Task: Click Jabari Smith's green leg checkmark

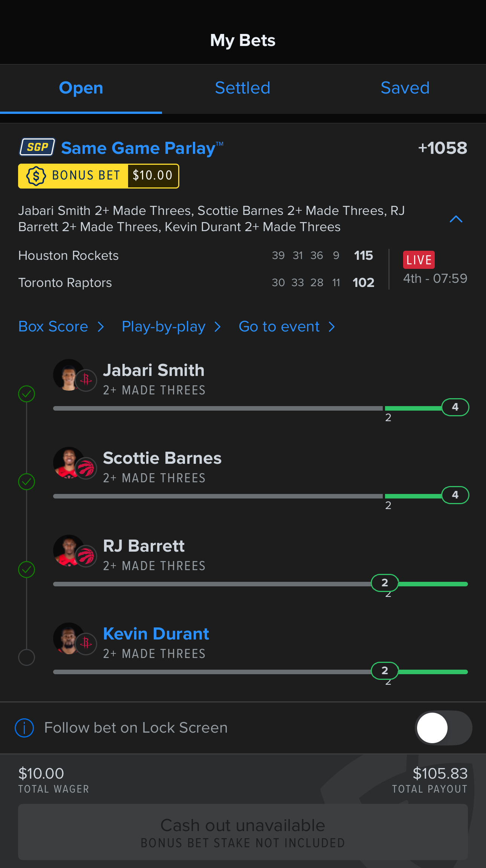Action: (x=27, y=394)
